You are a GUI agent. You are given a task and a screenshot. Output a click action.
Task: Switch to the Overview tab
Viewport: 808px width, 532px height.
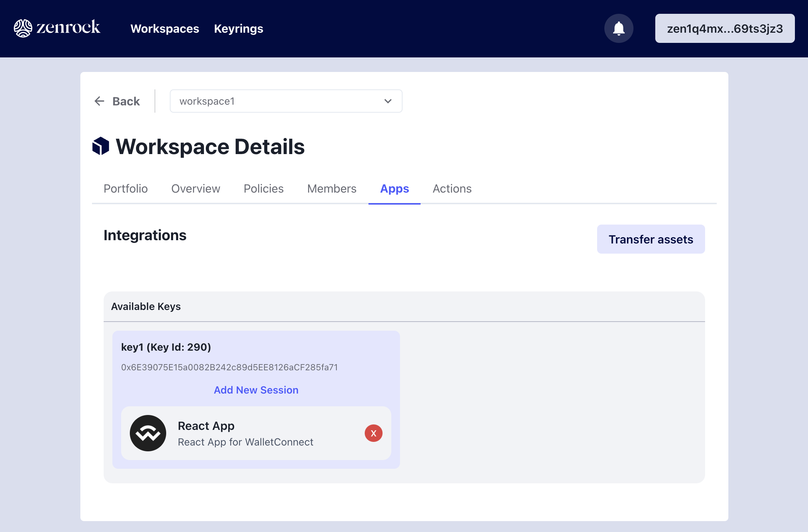196,189
